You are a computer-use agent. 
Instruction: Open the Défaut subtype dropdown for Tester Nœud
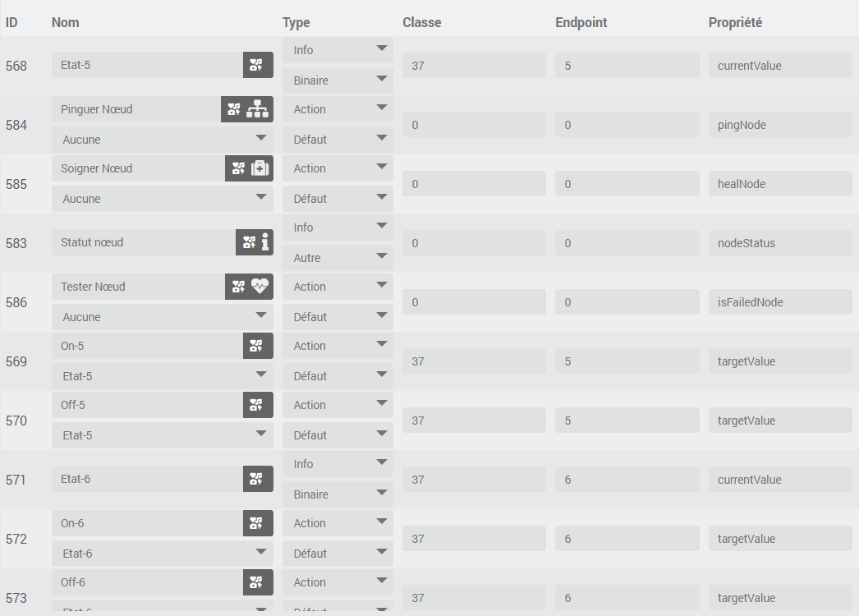[338, 317]
